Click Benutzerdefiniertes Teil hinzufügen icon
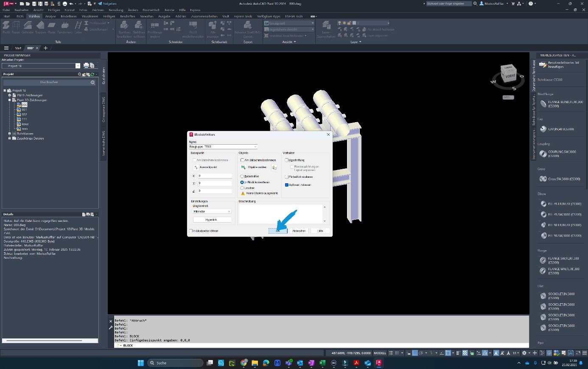 tap(543, 64)
